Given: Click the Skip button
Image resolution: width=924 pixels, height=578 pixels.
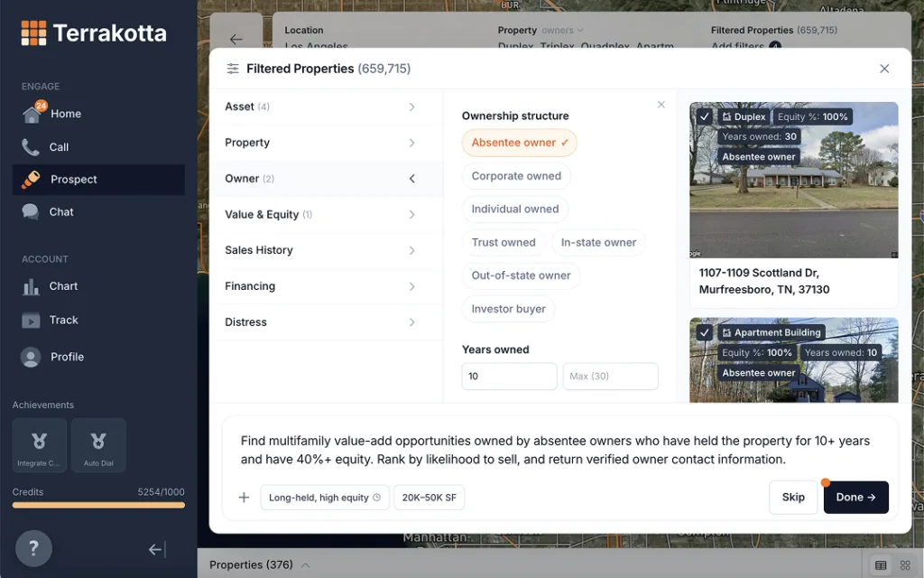Looking at the screenshot, I should tap(793, 498).
